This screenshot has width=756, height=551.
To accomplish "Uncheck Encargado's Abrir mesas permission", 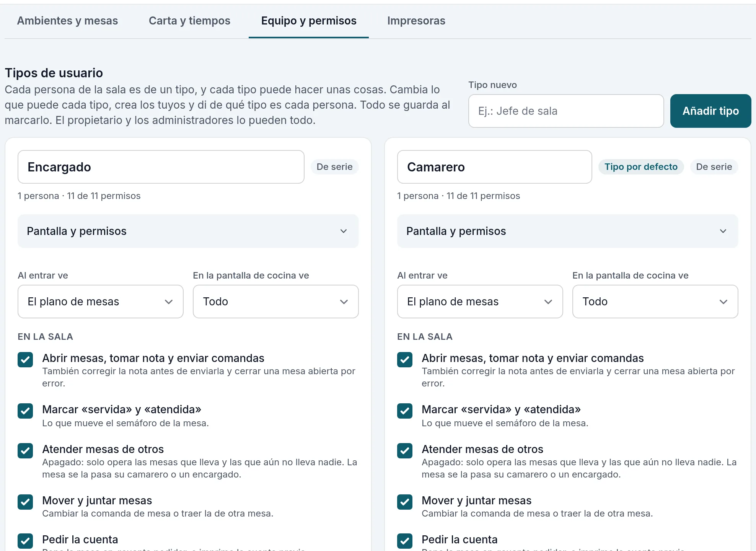I will point(25,360).
